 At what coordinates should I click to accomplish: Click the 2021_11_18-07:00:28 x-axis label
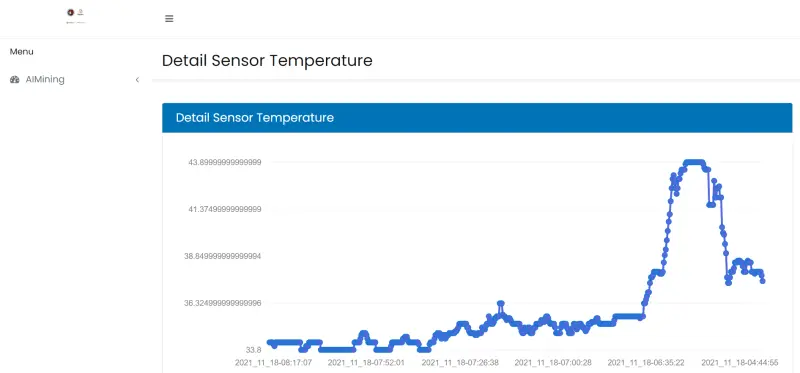553,363
